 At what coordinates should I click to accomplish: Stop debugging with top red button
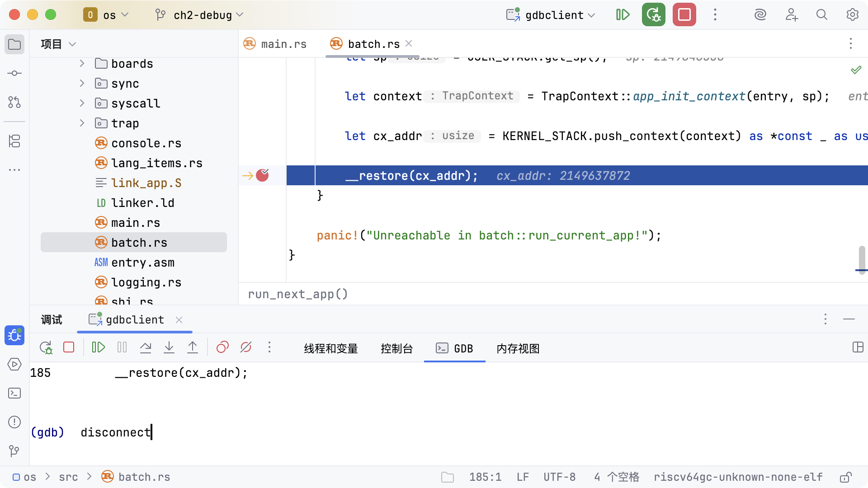point(684,15)
